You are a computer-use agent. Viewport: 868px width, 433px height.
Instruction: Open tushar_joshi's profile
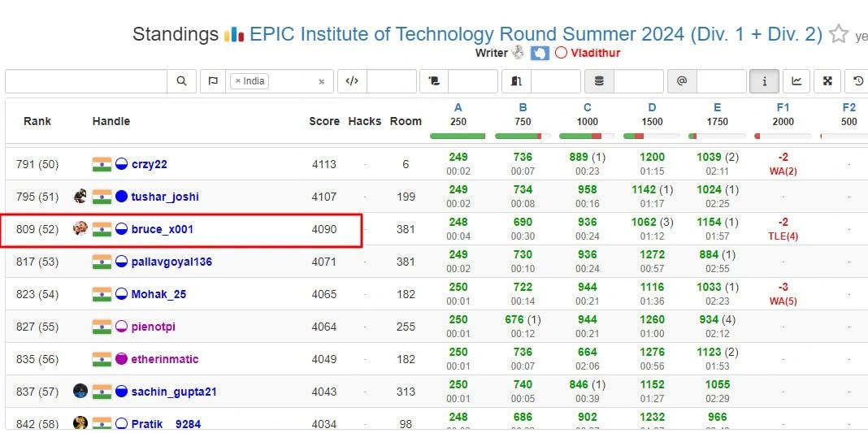click(x=165, y=197)
